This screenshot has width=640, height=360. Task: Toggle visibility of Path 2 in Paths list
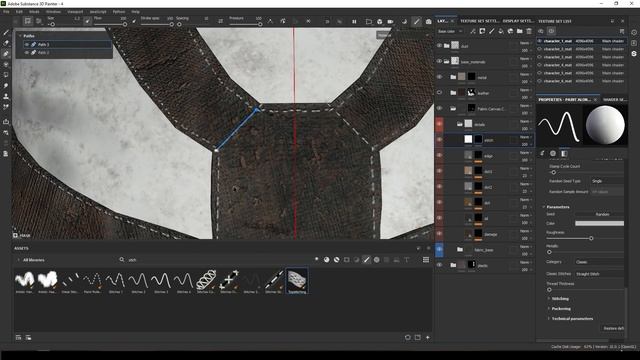tap(27, 53)
